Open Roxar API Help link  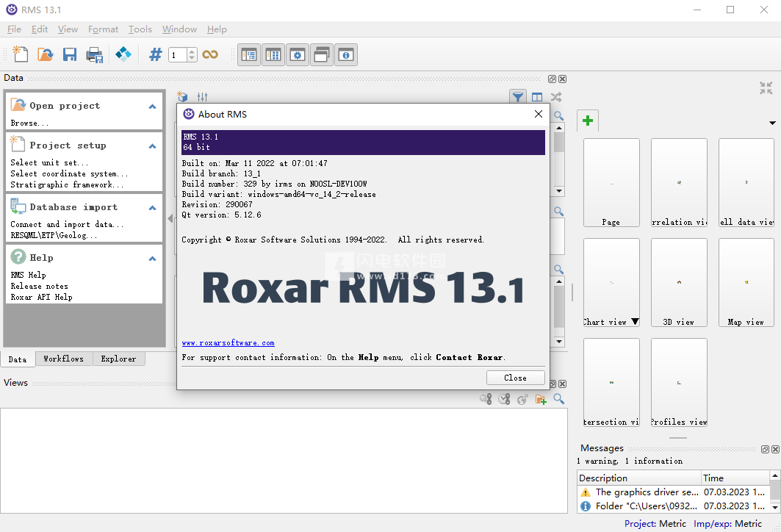click(41, 297)
